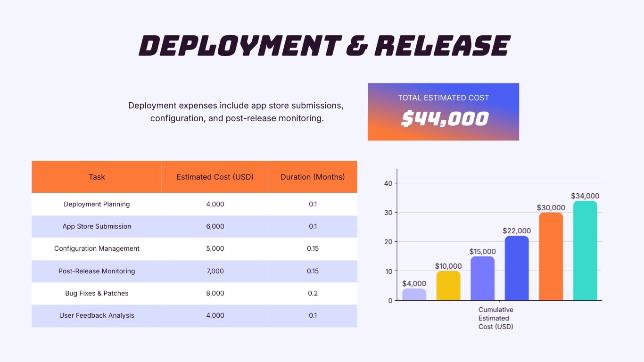
Task: Select the blue $22,000 bar
Action: (517, 269)
